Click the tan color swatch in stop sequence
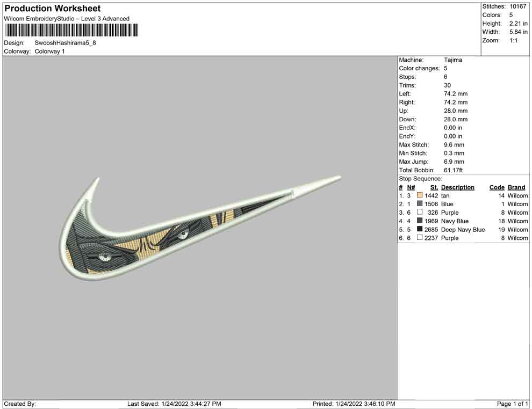532x409 pixels. tap(420, 195)
